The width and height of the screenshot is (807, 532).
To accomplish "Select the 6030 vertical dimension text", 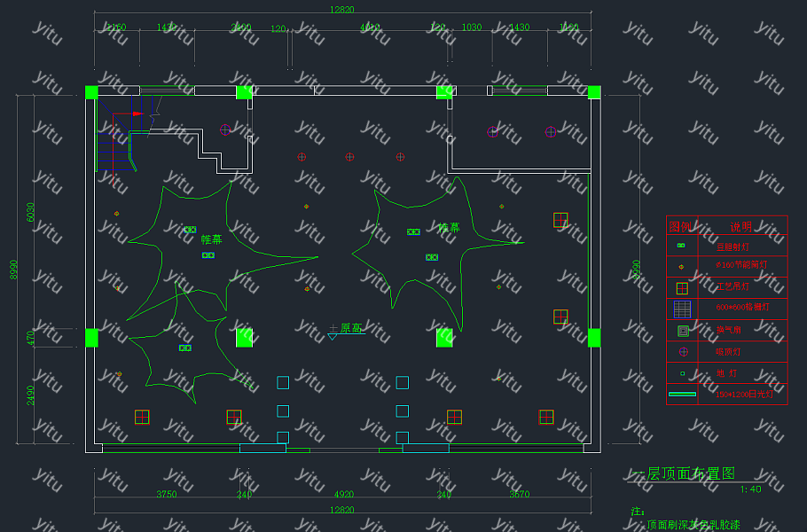I will tap(30, 212).
